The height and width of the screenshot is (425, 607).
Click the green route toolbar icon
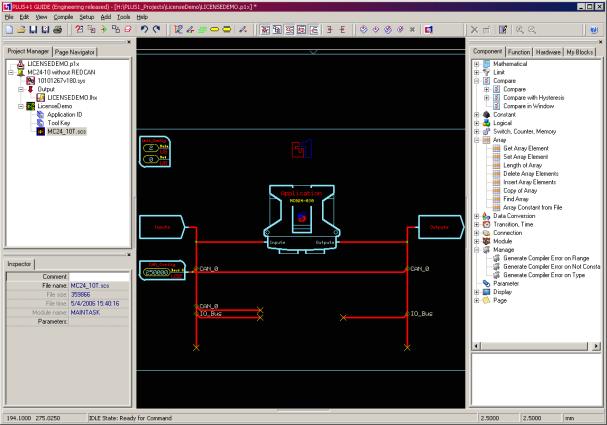click(202, 29)
